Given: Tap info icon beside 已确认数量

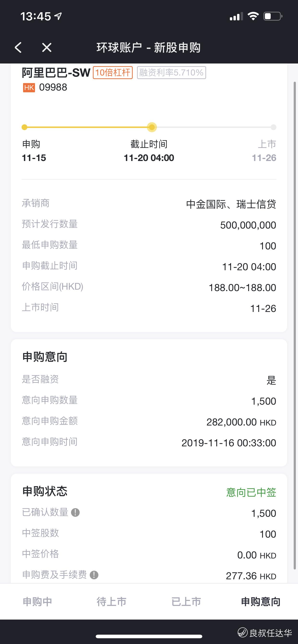Looking at the screenshot, I should pos(75,512).
